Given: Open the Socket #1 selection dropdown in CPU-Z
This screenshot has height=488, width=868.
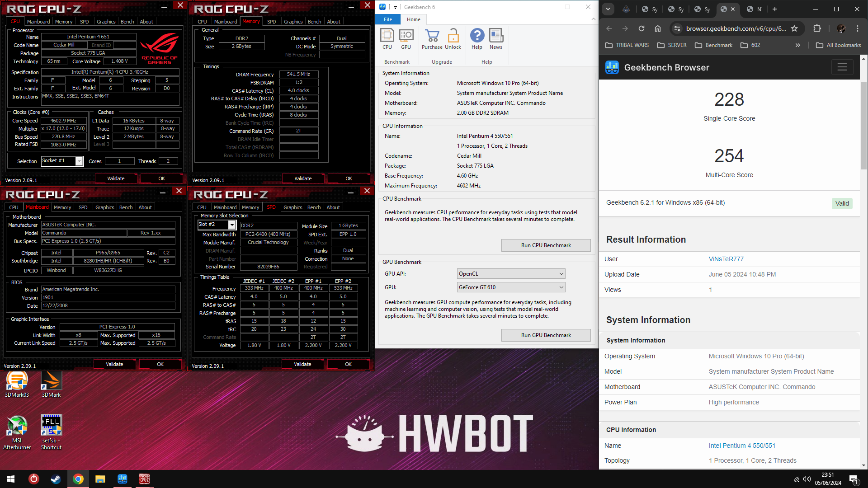Looking at the screenshot, I should 79,161.
